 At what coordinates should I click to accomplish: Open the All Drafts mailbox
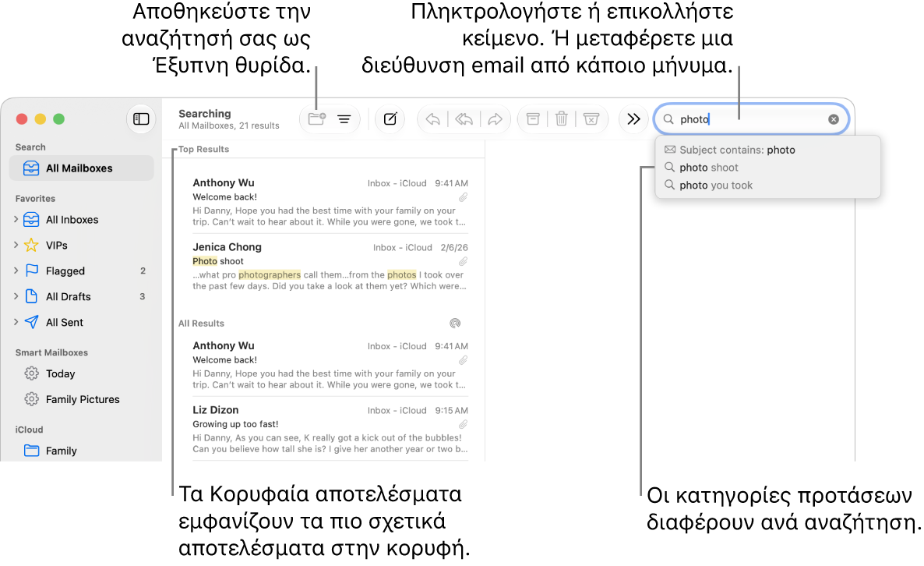click(68, 296)
